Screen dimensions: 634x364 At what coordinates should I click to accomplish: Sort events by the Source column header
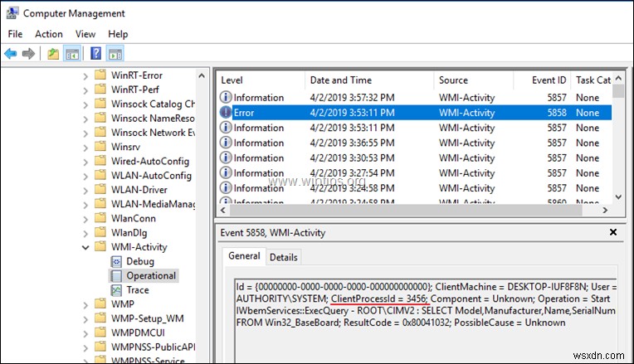coord(474,80)
